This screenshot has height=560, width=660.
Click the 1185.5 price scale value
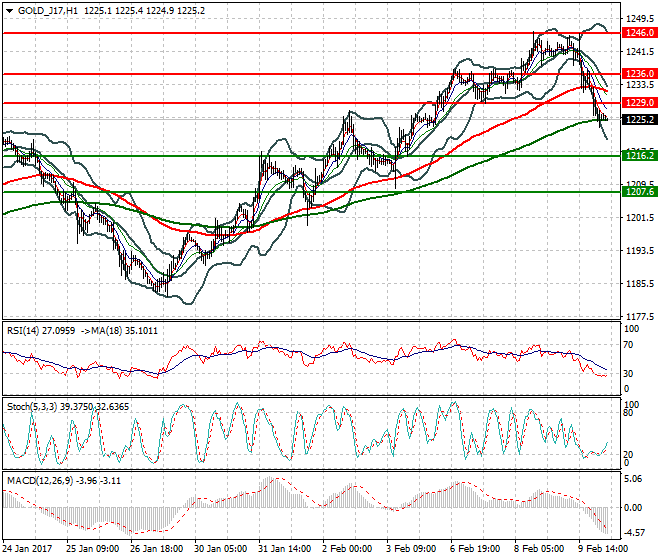640,283
